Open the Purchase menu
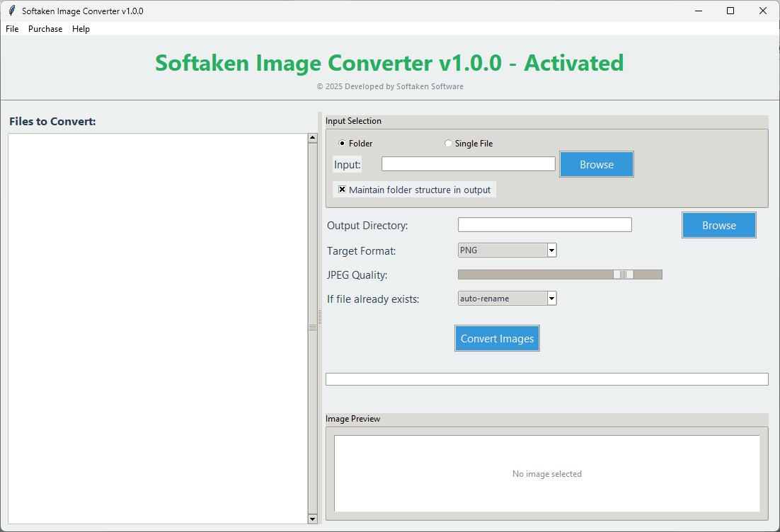Screen dimensions: 780x532 [45, 29]
